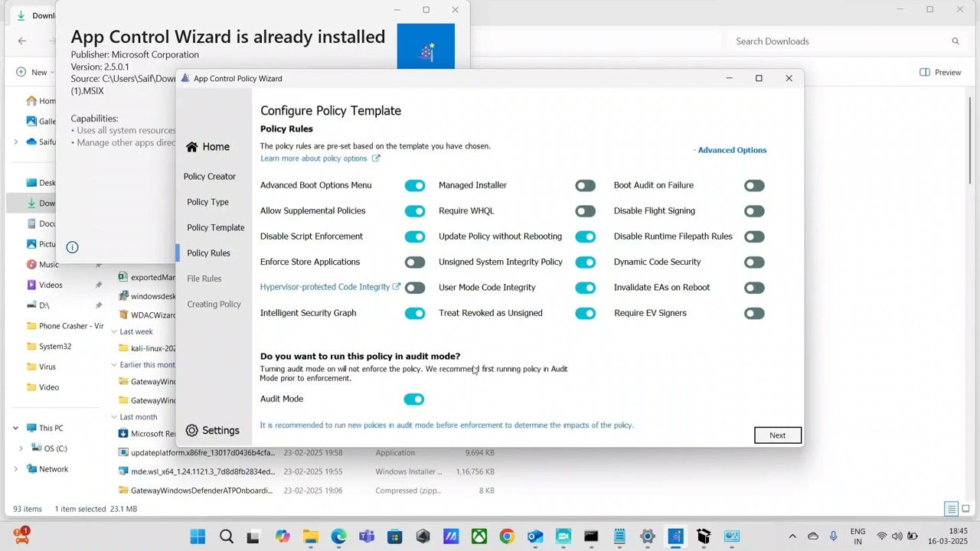The image size is (980, 551).
Task: Enable Managed Installer rule
Action: click(x=585, y=185)
